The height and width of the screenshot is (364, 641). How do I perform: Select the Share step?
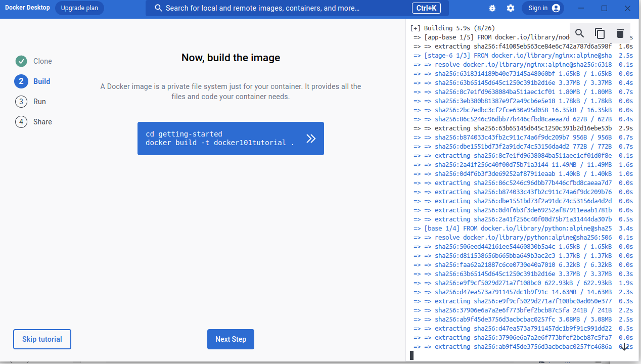(34, 122)
